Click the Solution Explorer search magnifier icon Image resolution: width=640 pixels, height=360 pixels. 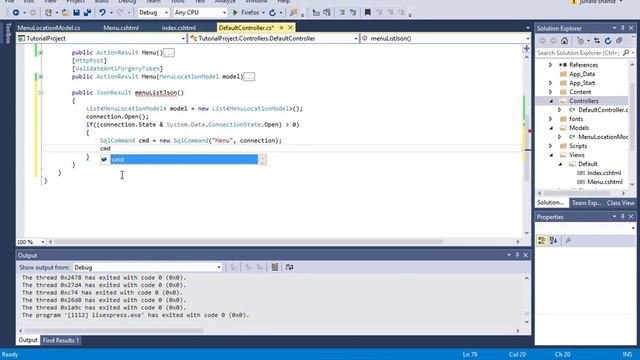pyautogui.click(x=626, y=53)
